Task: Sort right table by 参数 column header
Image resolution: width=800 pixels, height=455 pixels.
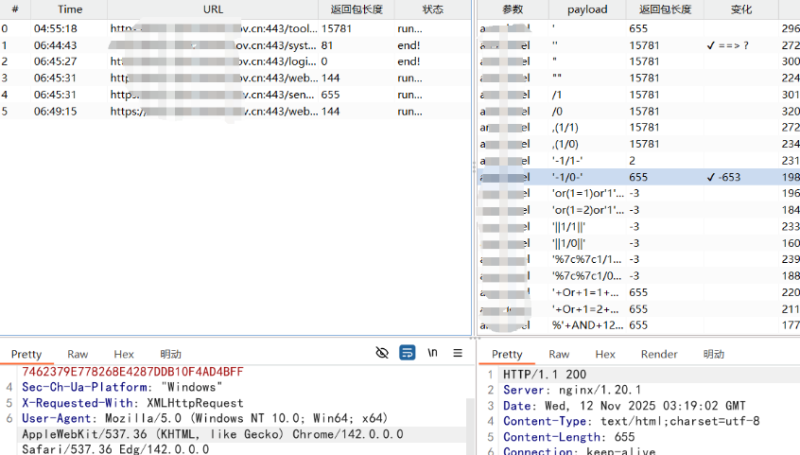Action: [513, 9]
